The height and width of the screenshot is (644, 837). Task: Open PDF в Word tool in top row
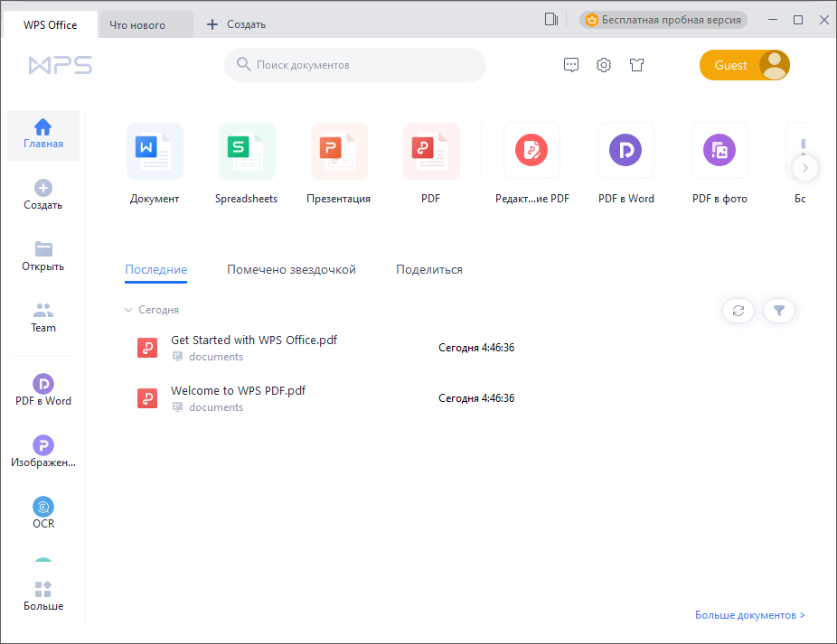point(625,163)
